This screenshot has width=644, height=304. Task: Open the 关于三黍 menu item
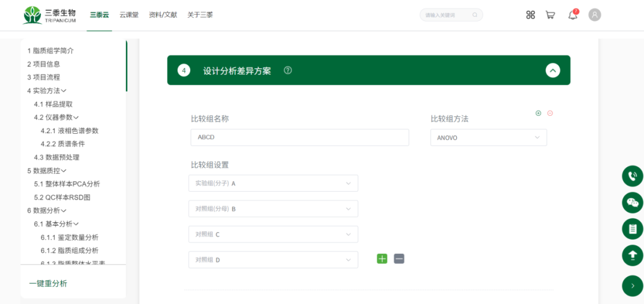(200, 15)
